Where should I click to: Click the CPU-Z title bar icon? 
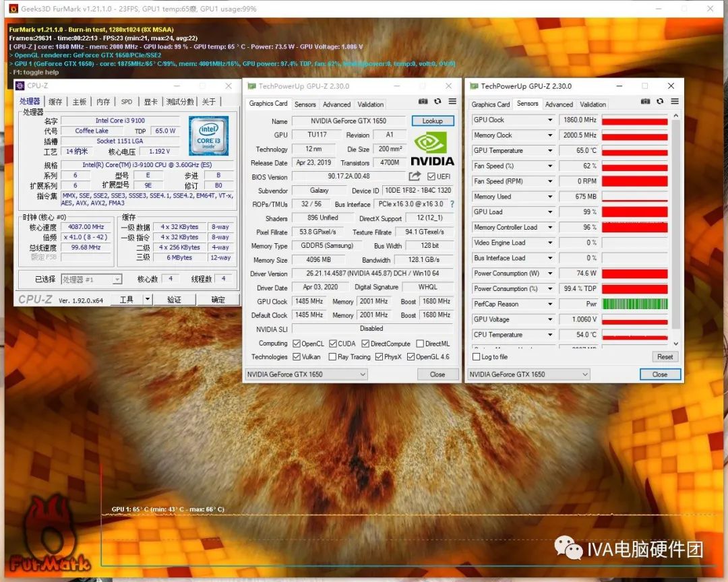20,86
